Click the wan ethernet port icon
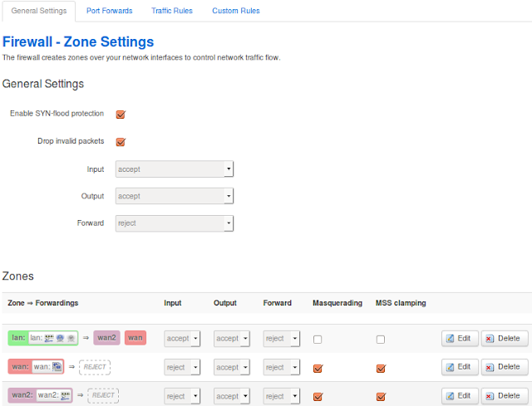This screenshot has width=532, height=406. point(57,367)
